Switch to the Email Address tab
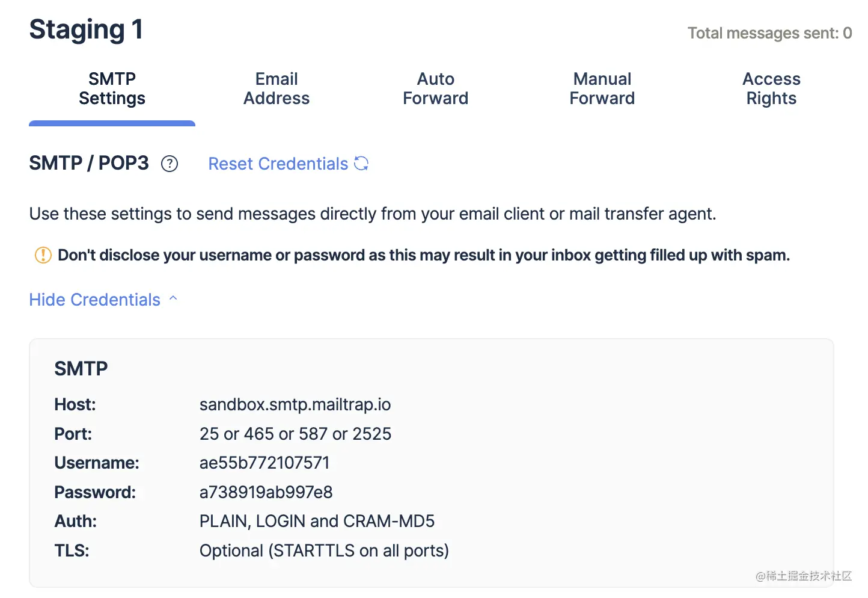Viewport: 868px width, 598px height. (277, 88)
